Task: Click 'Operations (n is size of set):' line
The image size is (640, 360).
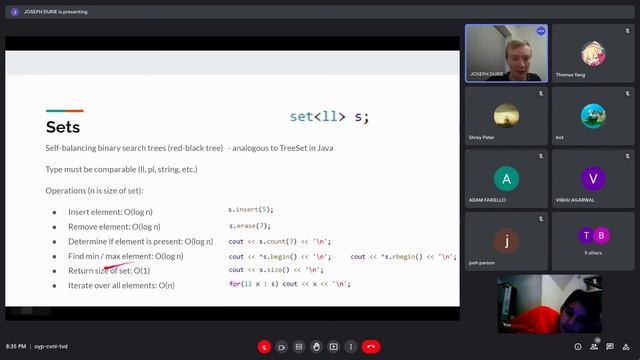Action: (x=94, y=191)
